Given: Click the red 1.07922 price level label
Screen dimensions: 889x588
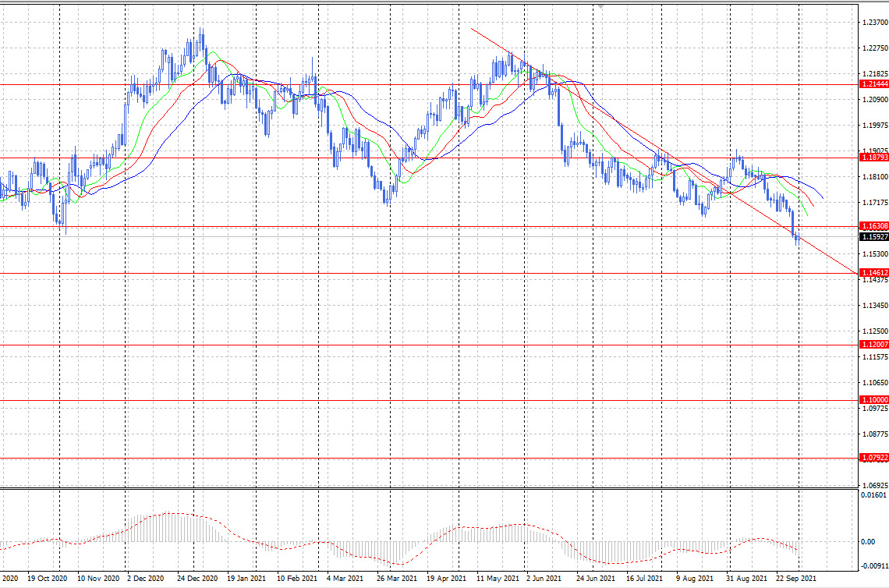Looking at the screenshot, I should click(x=874, y=458).
